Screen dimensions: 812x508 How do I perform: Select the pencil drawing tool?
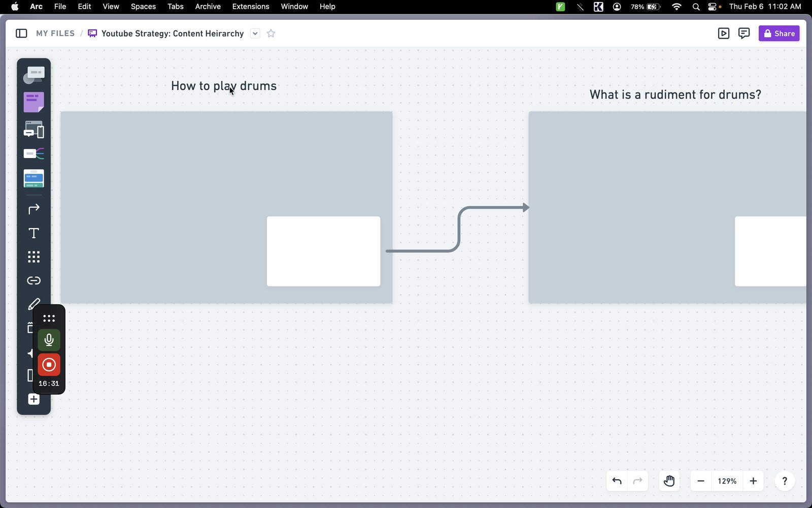[34, 304]
